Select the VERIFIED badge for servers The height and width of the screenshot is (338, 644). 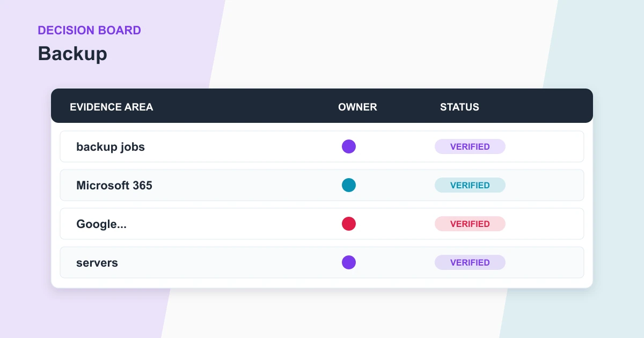[x=470, y=262]
